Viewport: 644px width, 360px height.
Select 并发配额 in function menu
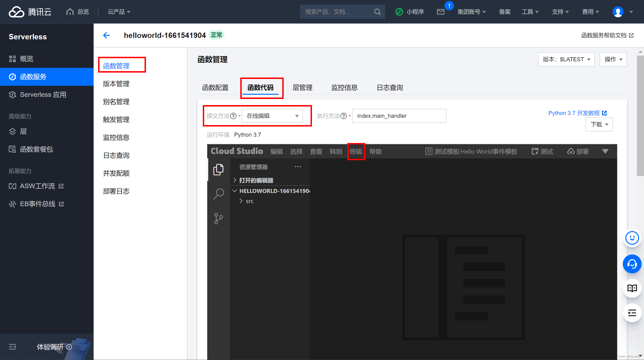click(116, 173)
